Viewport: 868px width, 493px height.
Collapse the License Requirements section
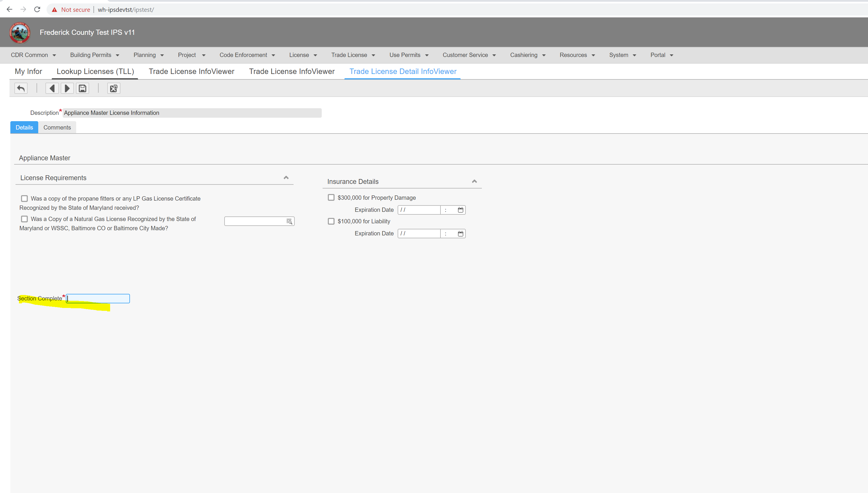(x=286, y=177)
